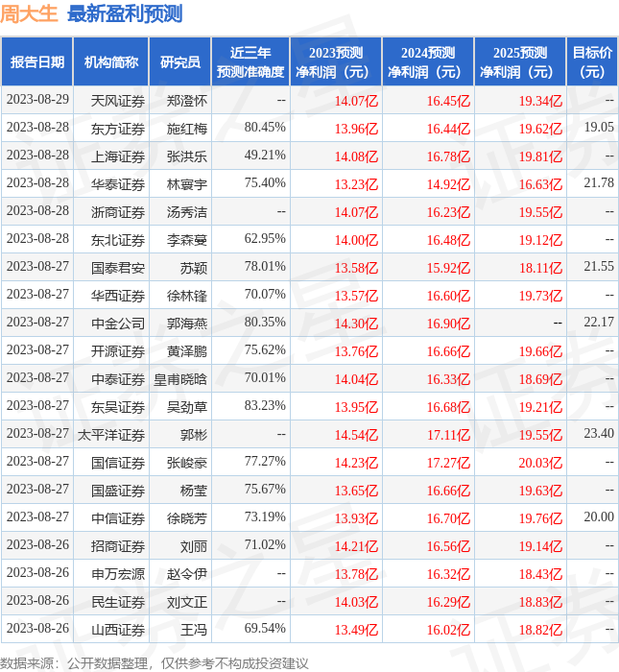Click the 数据来源 disclaimer footer text
This screenshot has height=672, width=619.
155,663
